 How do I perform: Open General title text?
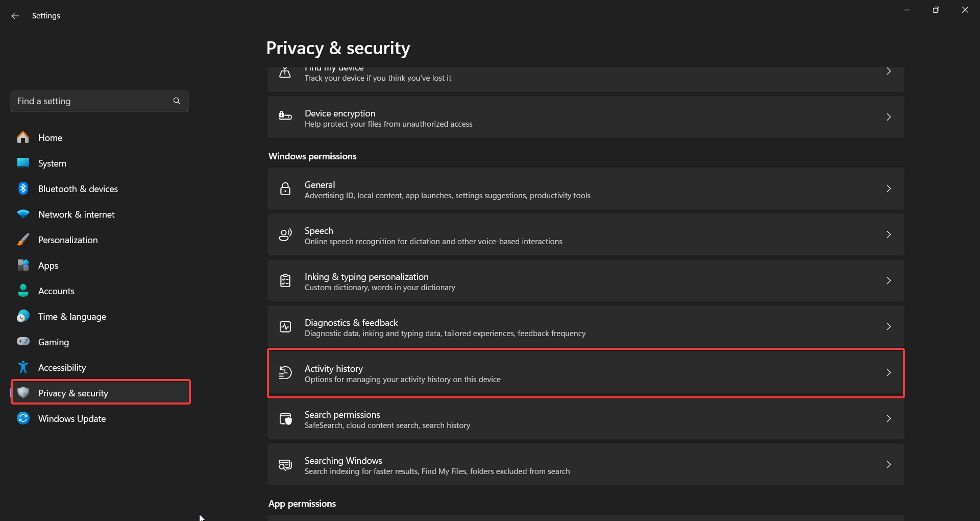(320, 184)
